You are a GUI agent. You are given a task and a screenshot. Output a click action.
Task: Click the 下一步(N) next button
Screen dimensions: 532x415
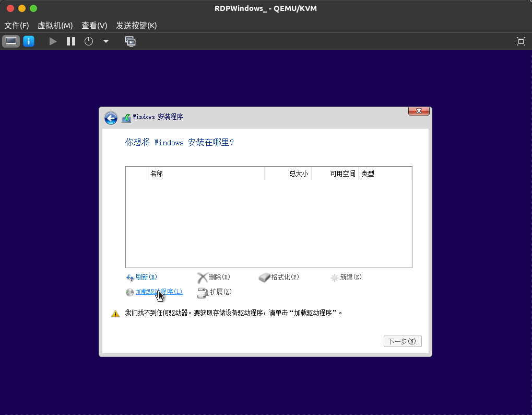(403, 341)
